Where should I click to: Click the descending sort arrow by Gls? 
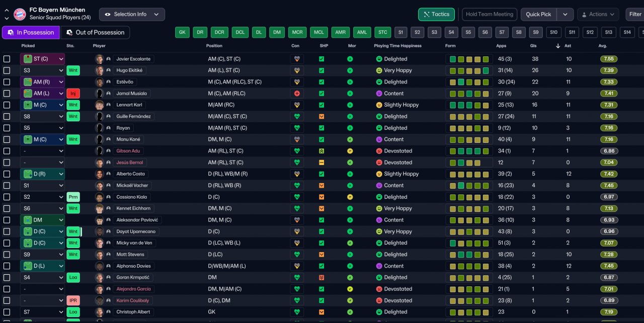point(557,46)
